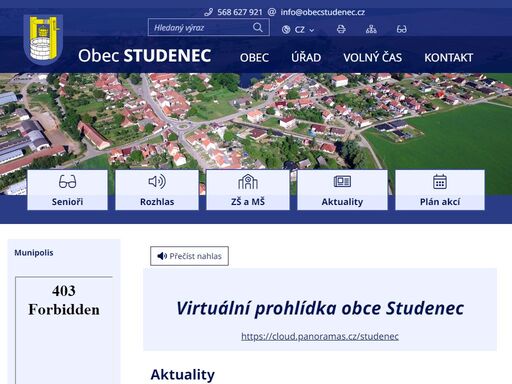Click the phone number 568 627 921
512x384 pixels.
[240, 12]
